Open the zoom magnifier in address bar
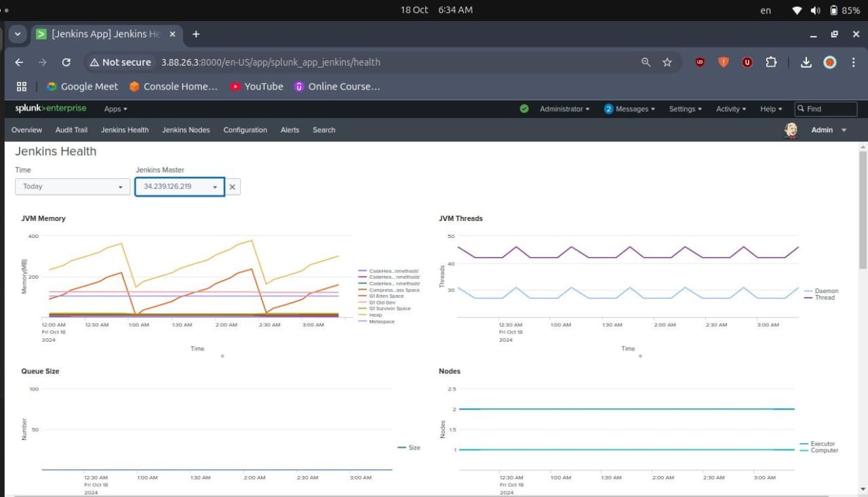This screenshot has width=868, height=497. tap(646, 62)
